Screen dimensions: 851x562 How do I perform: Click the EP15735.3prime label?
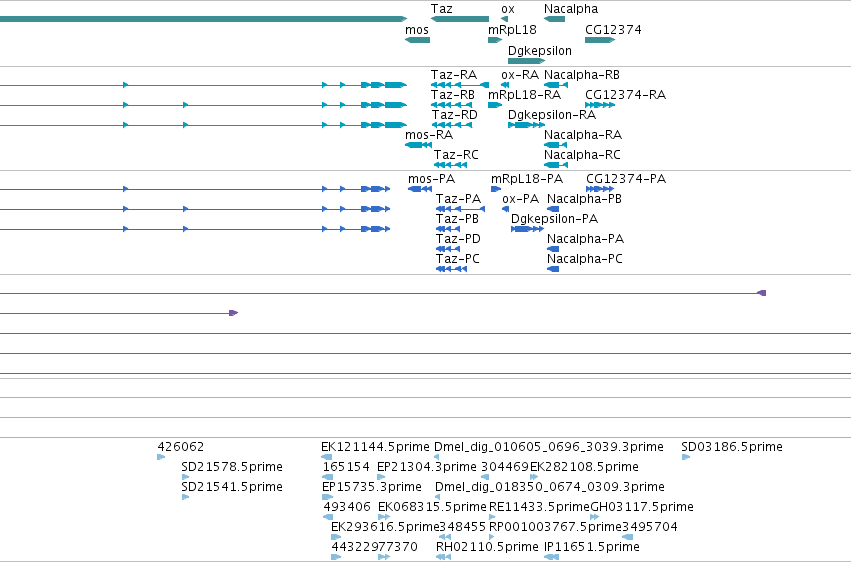click(372, 487)
